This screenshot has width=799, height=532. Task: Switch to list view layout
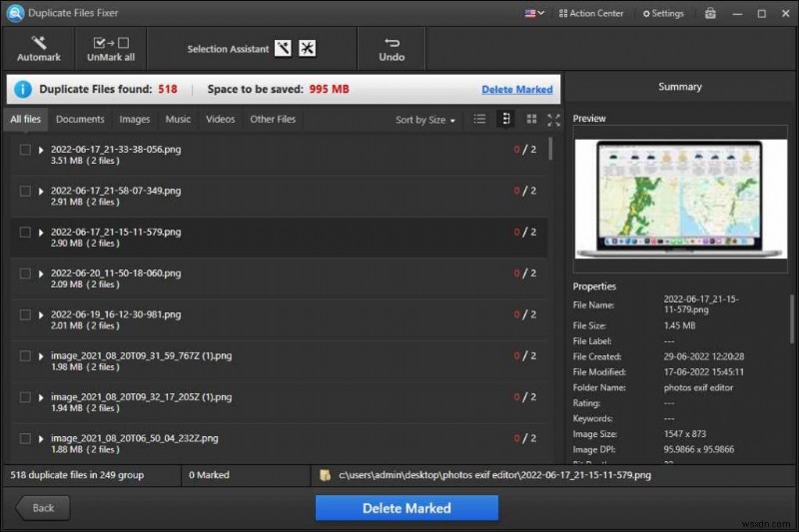(x=479, y=119)
